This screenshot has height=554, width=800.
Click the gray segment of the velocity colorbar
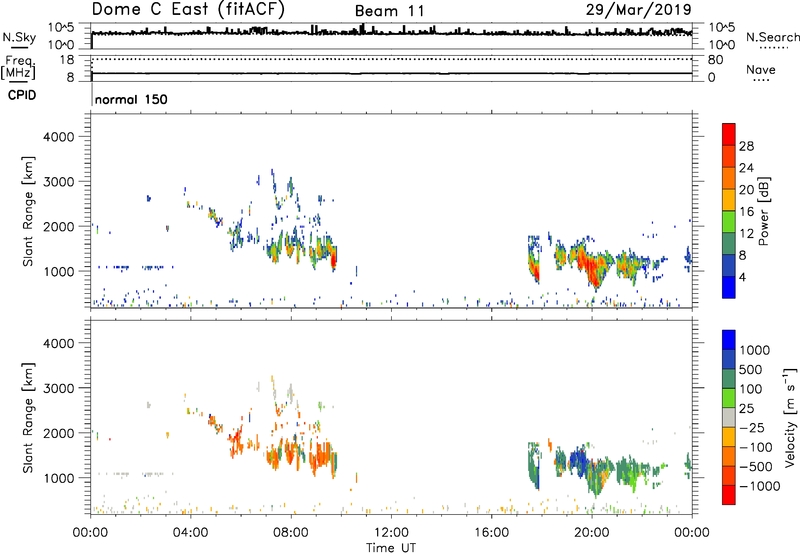[729, 417]
